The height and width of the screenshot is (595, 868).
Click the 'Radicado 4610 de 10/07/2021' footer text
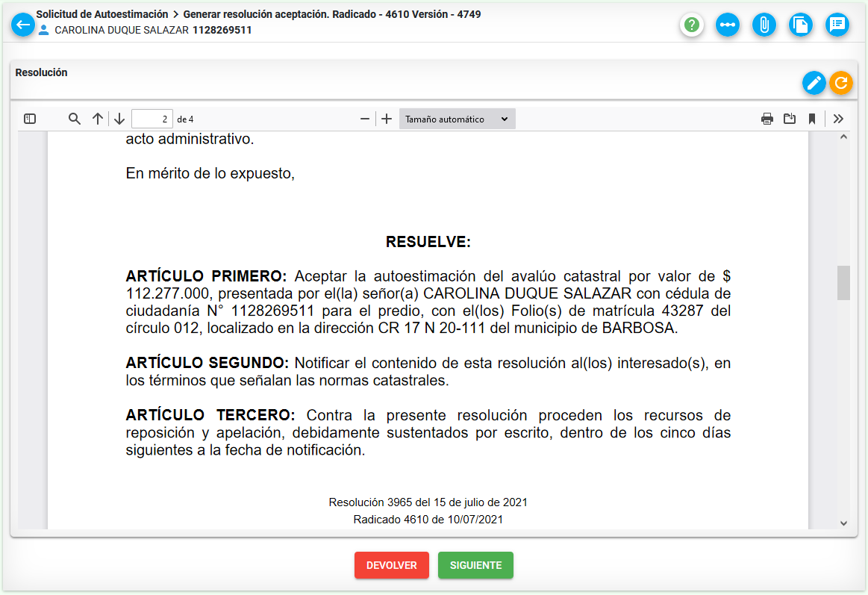pyautogui.click(x=428, y=520)
